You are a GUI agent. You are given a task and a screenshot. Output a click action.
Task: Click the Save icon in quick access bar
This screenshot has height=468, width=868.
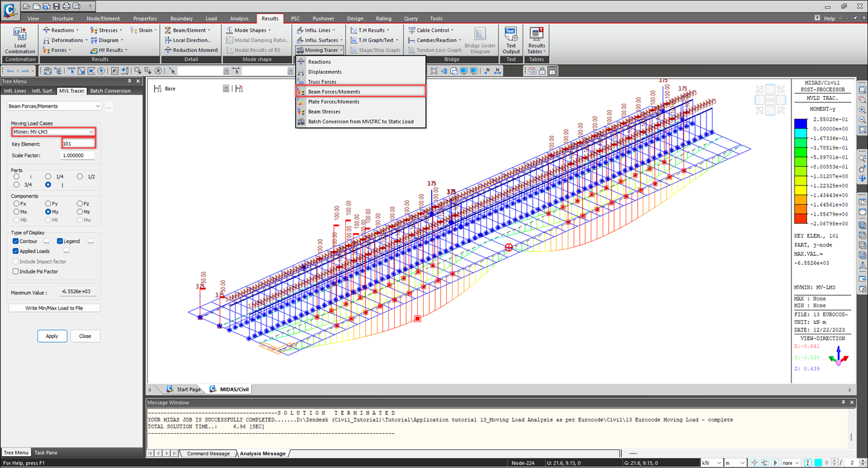click(56, 6)
